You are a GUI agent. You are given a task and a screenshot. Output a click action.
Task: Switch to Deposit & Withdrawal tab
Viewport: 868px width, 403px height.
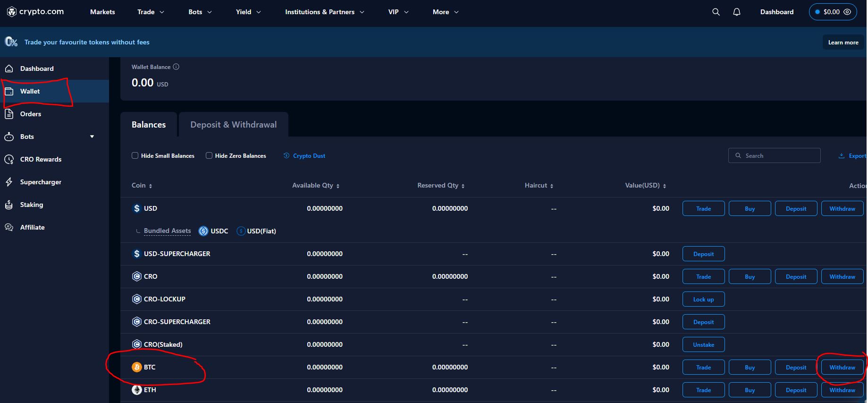tap(234, 125)
